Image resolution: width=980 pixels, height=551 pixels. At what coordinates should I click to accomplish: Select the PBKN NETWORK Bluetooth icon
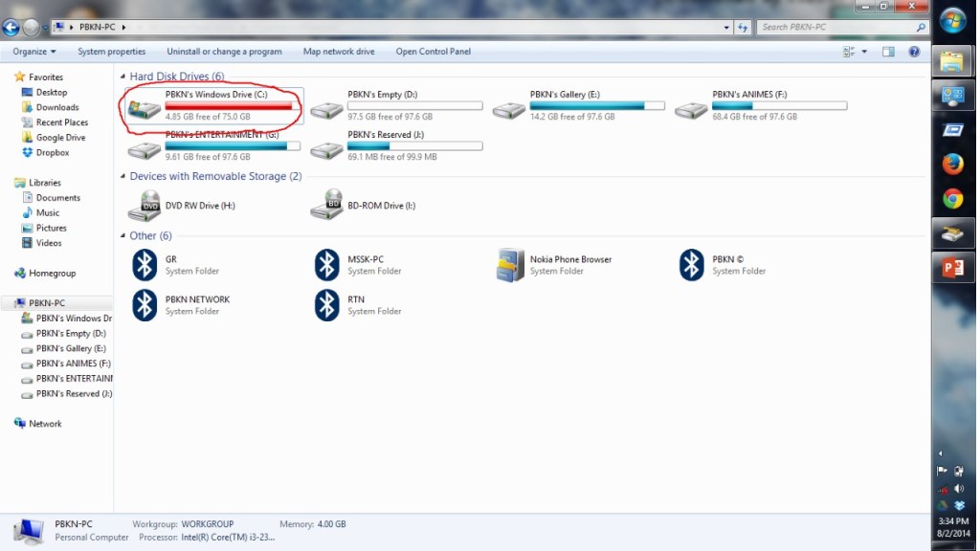[145, 305]
